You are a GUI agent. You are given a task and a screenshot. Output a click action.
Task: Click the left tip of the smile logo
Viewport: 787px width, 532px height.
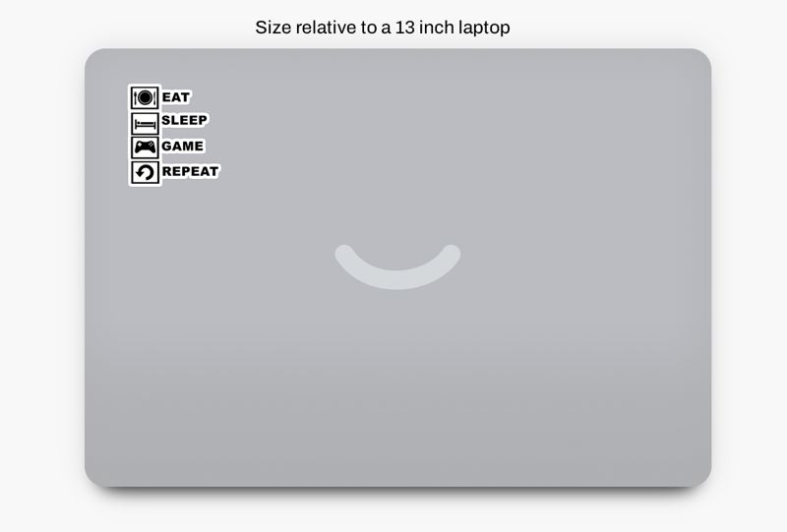[343, 252]
